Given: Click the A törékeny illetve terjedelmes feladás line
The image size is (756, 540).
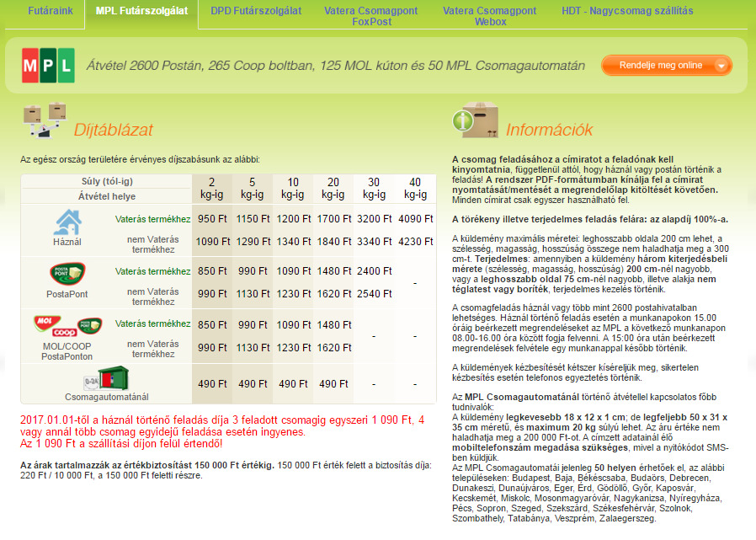Looking at the screenshot, I should (x=590, y=219).
